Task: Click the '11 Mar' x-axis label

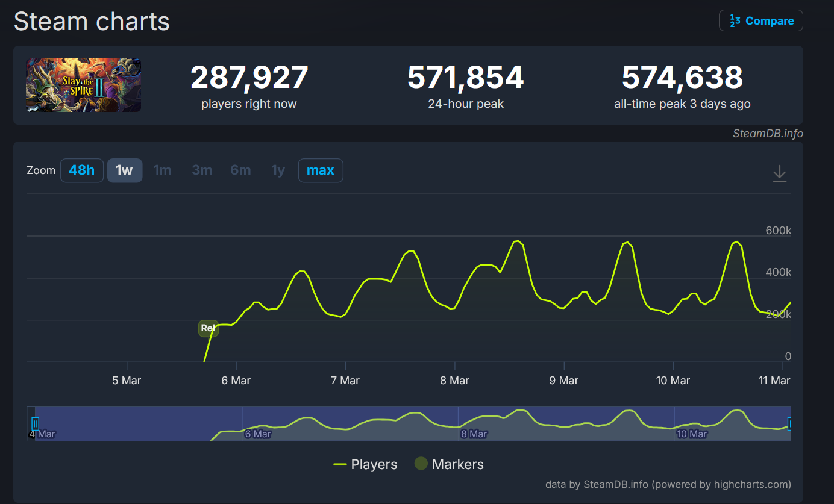Action: click(774, 381)
